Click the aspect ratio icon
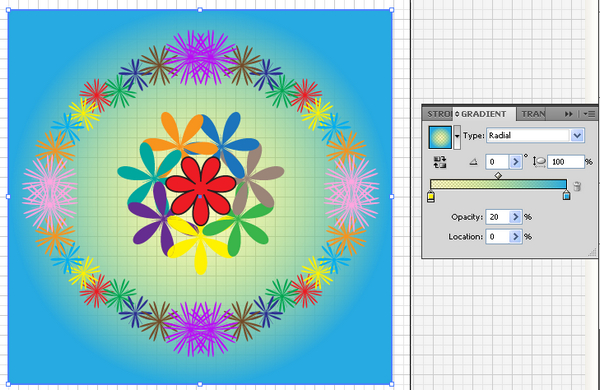 (539, 162)
